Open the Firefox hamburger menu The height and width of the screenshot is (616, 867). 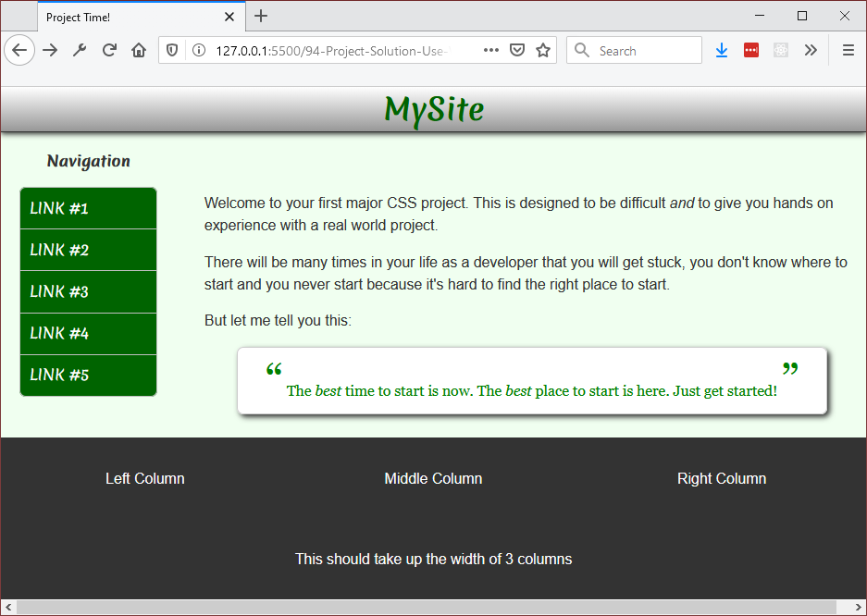[x=848, y=51]
